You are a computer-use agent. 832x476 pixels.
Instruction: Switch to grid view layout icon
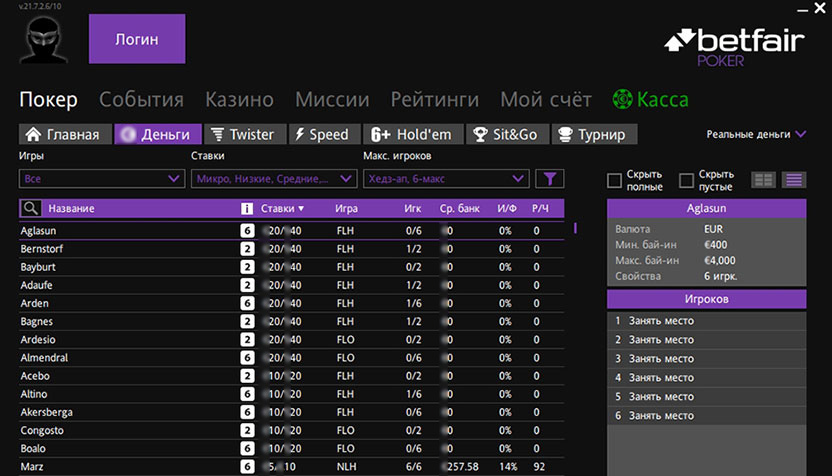764,180
